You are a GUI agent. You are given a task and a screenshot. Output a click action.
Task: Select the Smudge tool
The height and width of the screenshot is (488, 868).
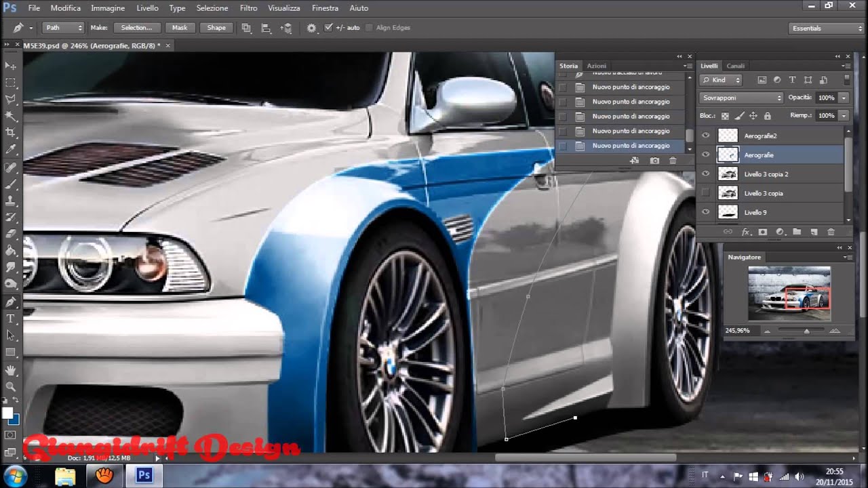pyautogui.click(x=11, y=268)
